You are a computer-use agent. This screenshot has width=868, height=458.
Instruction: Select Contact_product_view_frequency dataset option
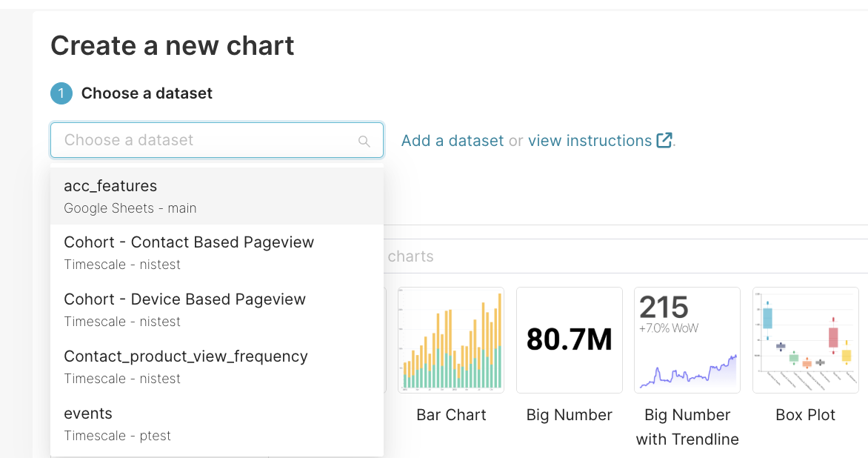[x=216, y=367]
